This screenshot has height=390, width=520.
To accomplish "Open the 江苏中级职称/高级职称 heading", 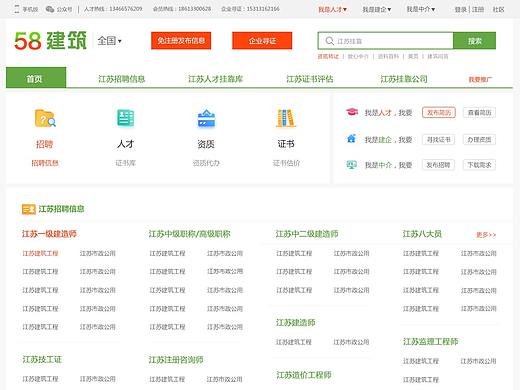I will (x=189, y=234).
